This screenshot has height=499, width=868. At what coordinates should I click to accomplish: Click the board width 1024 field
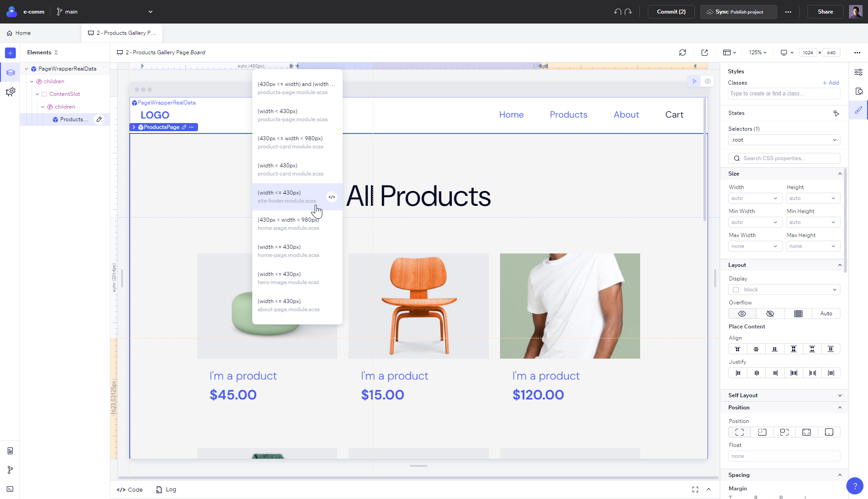(x=808, y=52)
